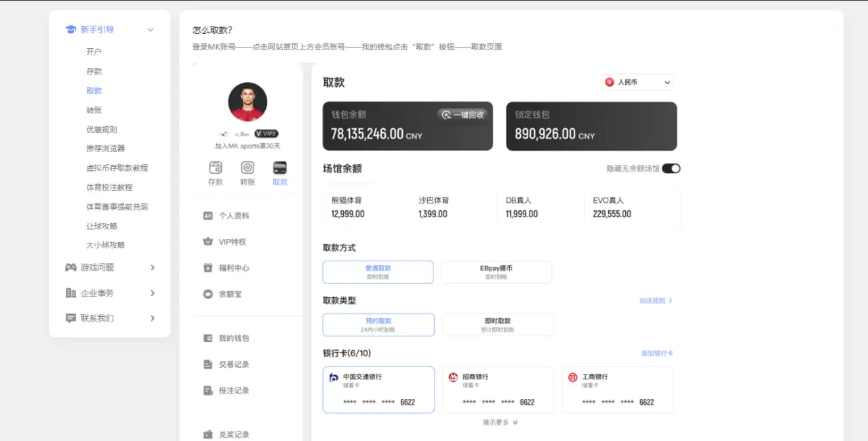Open 体育投注教程 guide item
The image size is (868, 441).
(x=109, y=187)
